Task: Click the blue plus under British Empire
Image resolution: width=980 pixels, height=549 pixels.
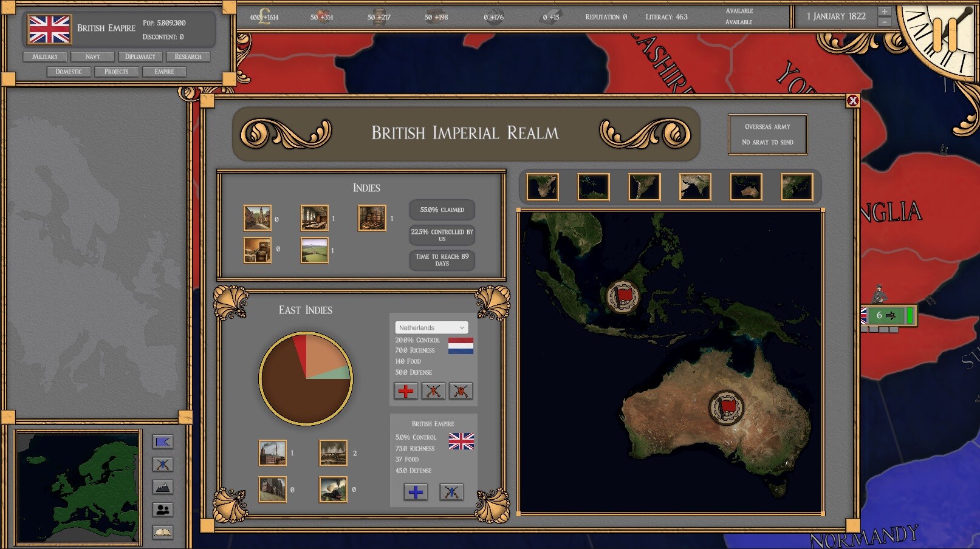Action: click(416, 492)
